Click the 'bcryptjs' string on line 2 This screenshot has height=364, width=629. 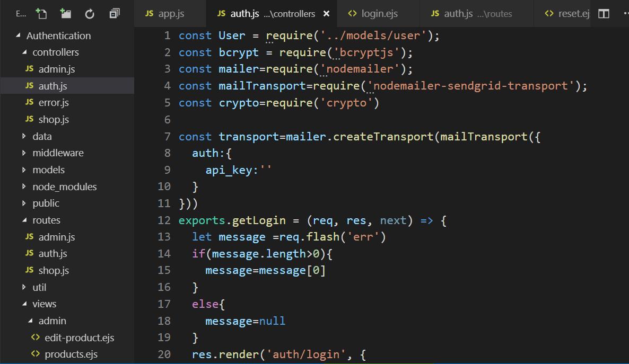click(366, 52)
